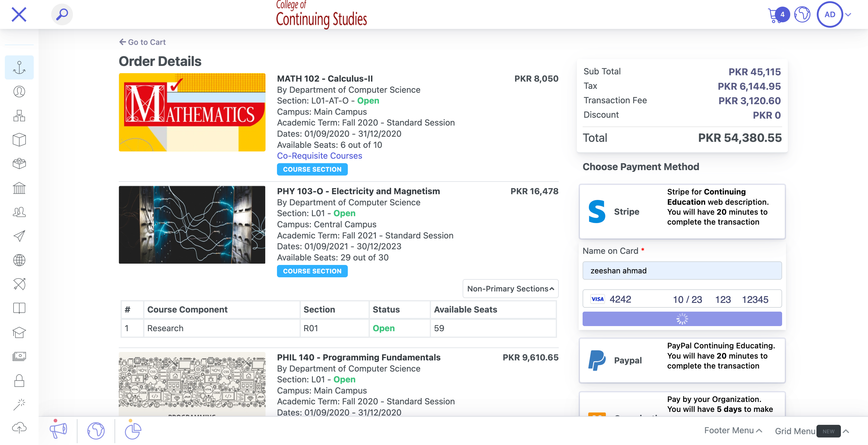Open the people group sidebar icon
Screen dimensions: 868x445
click(19, 212)
